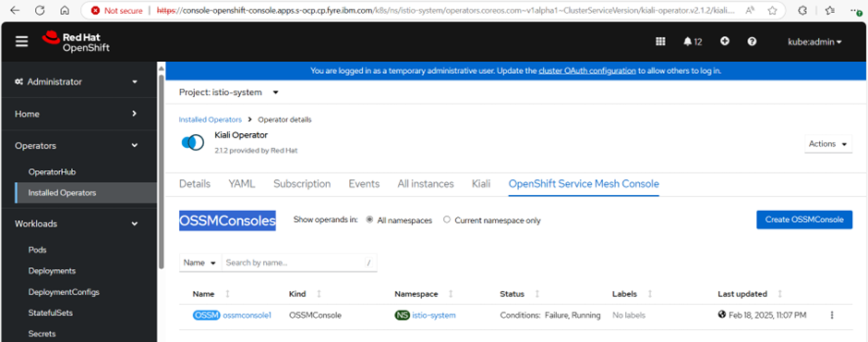Select Current namespace only radio option
This screenshot has width=868, height=342.
pyautogui.click(x=447, y=220)
